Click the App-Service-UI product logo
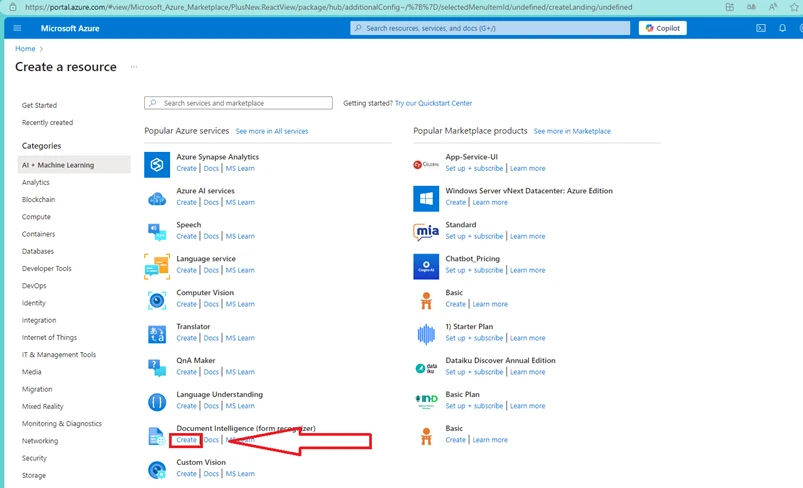Image resolution: width=803 pixels, height=488 pixels. coord(426,164)
